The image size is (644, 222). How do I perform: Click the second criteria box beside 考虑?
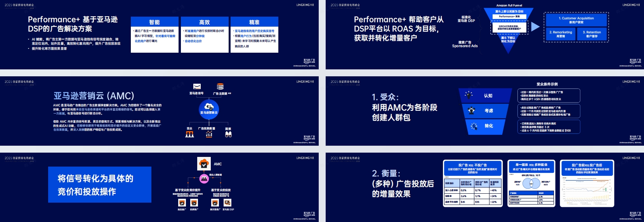click(549, 111)
